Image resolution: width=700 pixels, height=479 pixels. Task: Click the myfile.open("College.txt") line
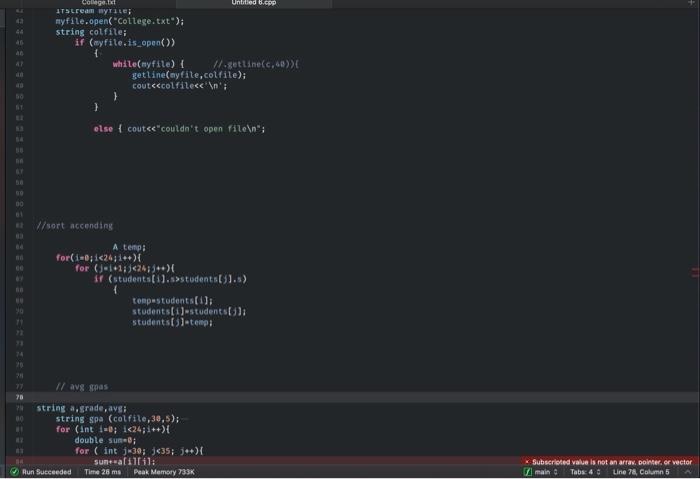click(120, 21)
